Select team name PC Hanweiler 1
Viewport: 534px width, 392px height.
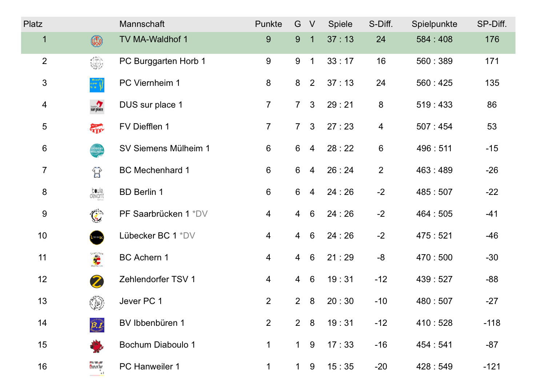tap(149, 367)
